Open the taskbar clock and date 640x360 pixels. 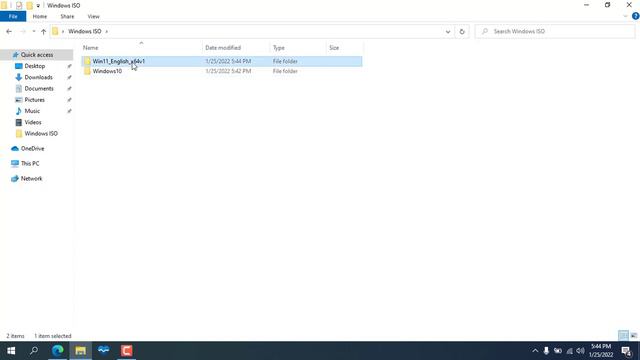pyautogui.click(x=601, y=351)
